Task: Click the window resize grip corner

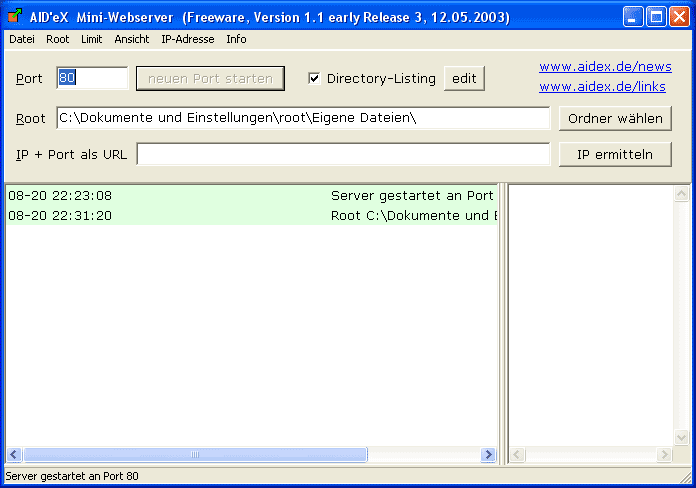Action: [x=686, y=478]
